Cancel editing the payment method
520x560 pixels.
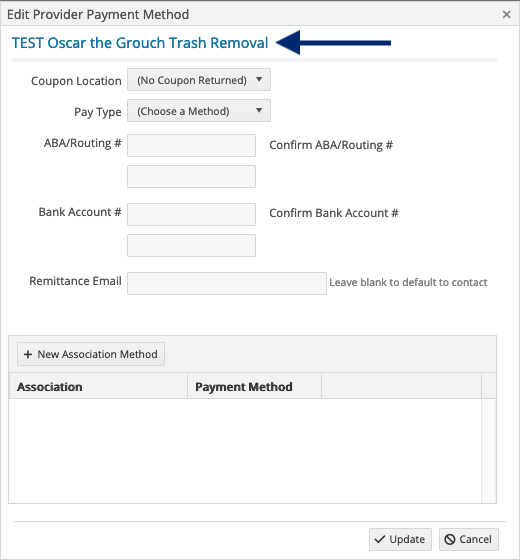(469, 539)
